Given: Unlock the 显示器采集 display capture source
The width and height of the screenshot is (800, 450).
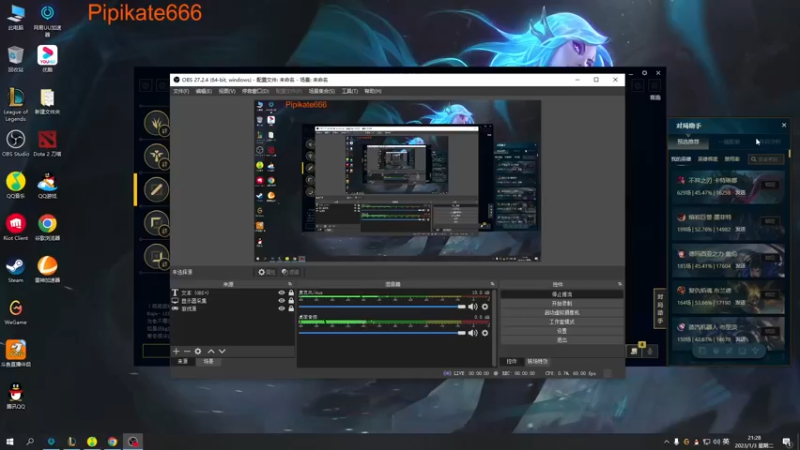Looking at the screenshot, I should [291, 301].
